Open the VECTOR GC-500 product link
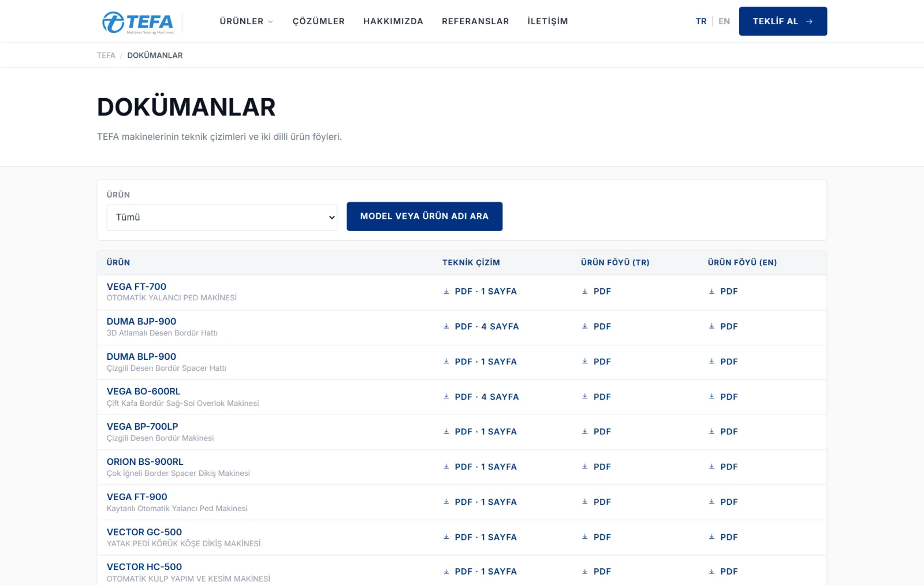The height and width of the screenshot is (585, 924). [x=144, y=532]
